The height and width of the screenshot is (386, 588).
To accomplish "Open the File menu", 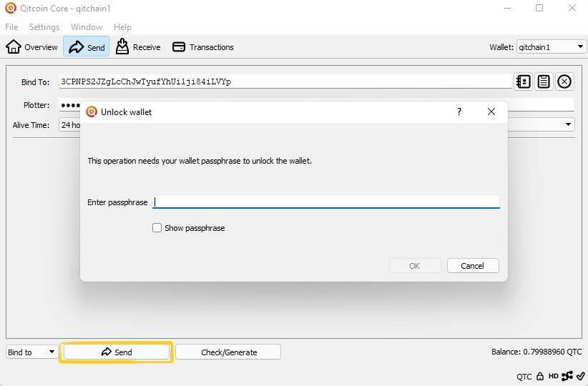I will pos(11,27).
